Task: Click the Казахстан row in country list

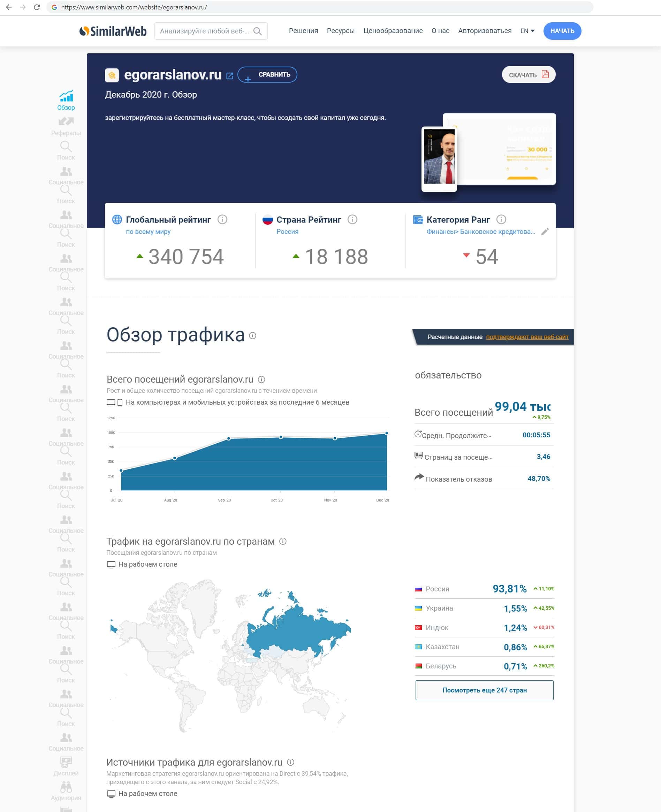Action: pos(484,647)
